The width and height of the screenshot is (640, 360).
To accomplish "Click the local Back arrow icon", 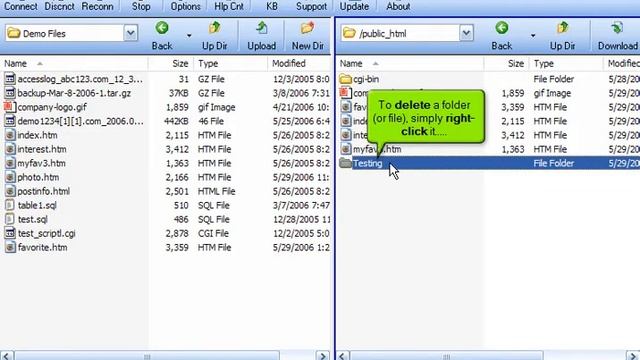I will click(162, 28).
